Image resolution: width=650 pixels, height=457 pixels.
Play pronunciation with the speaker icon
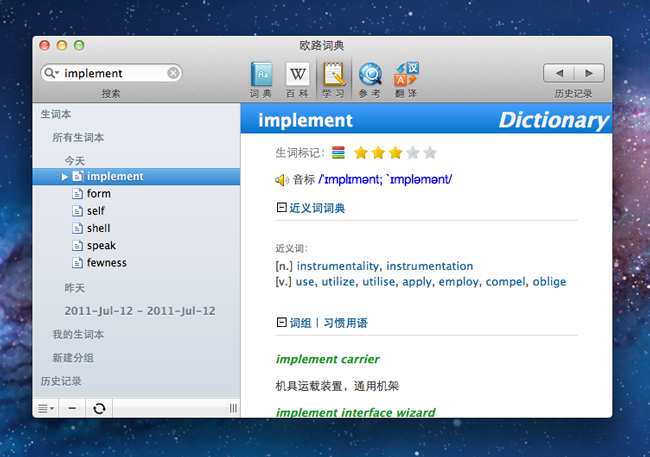282,180
